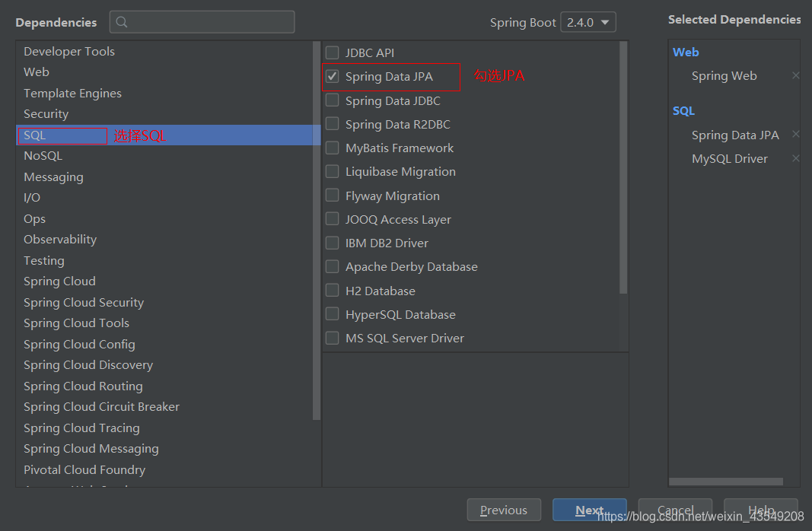This screenshot has height=531, width=812.
Task: Click the Help button
Action: pyautogui.click(x=761, y=510)
